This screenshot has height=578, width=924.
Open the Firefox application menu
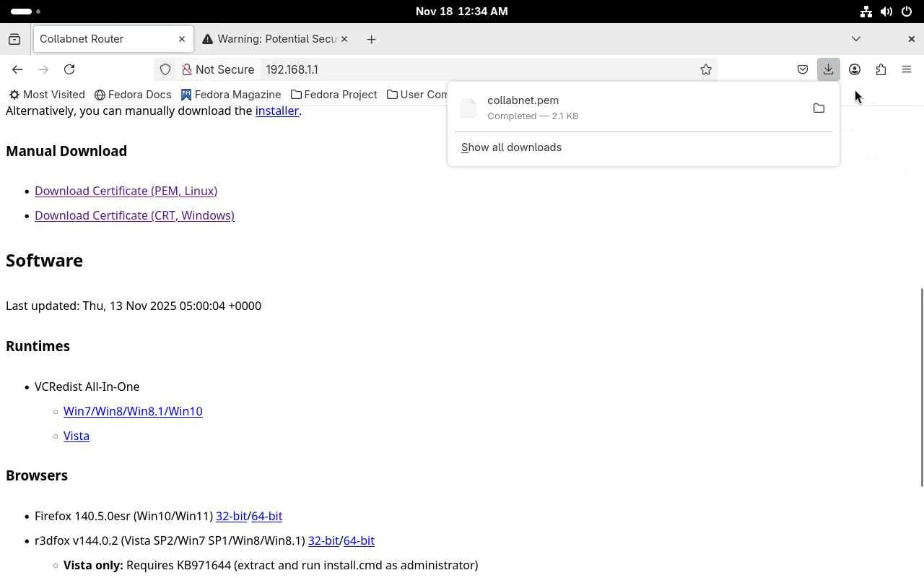(907, 69)
